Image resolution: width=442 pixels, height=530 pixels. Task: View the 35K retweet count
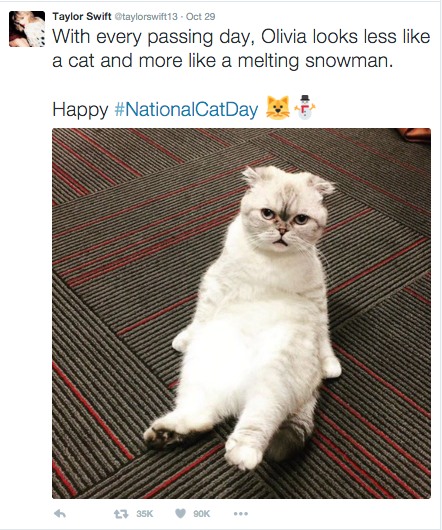[x=145, y=514]
